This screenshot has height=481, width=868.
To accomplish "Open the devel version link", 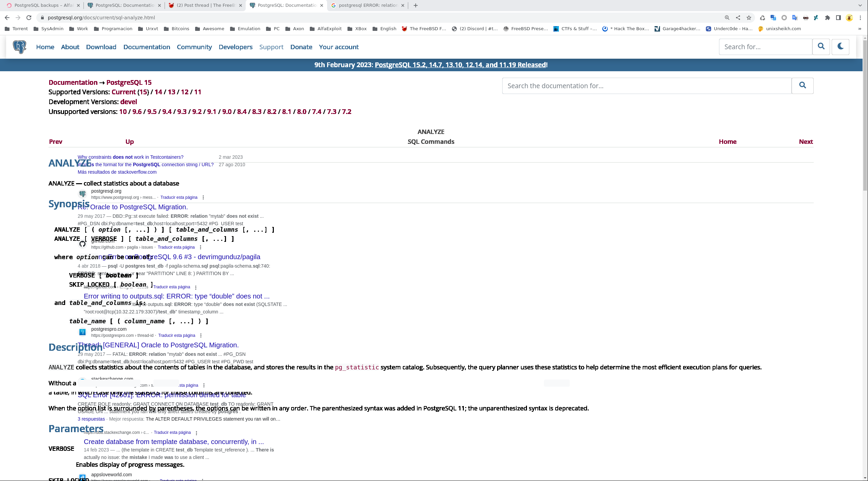I will [129, 102].
